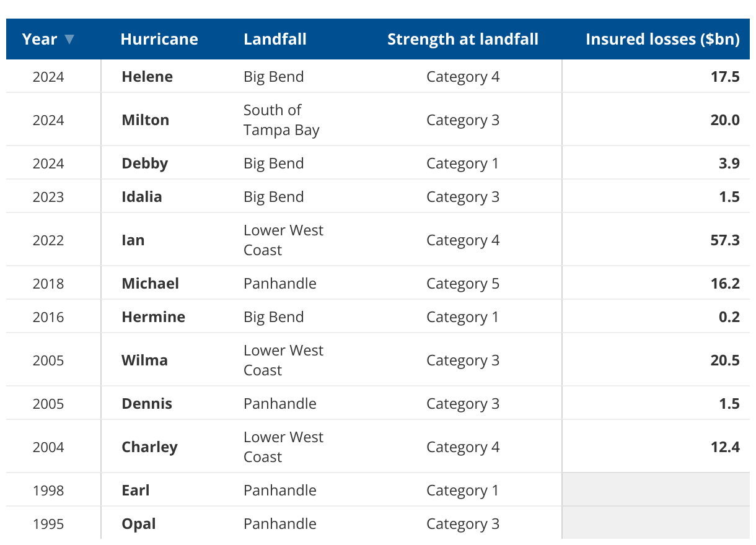Screen dimensions: 756x545
Task: Select the Wilma hurricane name cell
Action: [144, 360]
